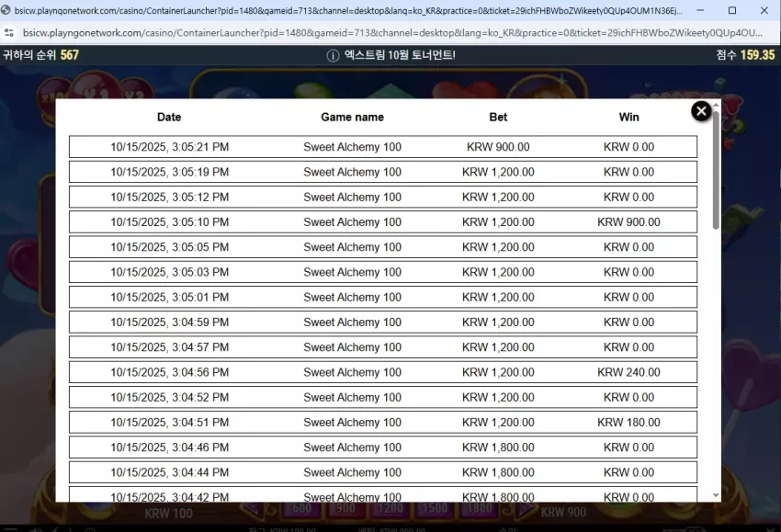The width and height of the screenshot is (781, 532).
Task: Open site settings icon in address bar
Action: [8, 33]
